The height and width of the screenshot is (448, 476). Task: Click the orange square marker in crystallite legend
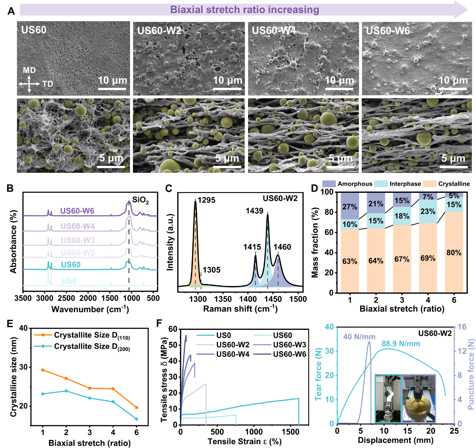point(43,335)
